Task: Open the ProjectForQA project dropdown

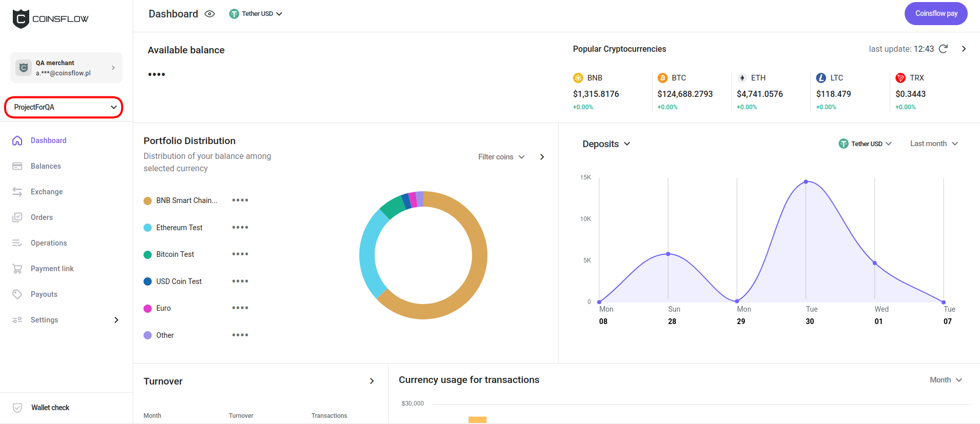Action: pos(64,107)
